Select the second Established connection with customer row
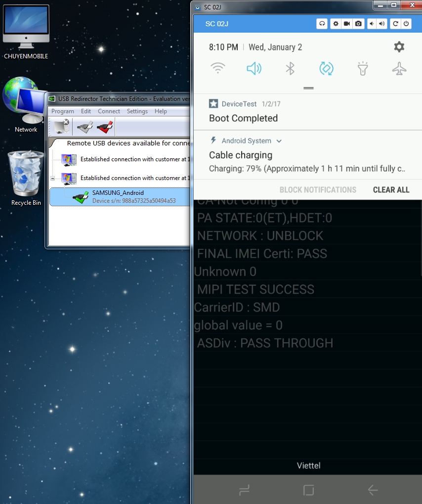The image size is (422, 504). click(x=126, y=178)
